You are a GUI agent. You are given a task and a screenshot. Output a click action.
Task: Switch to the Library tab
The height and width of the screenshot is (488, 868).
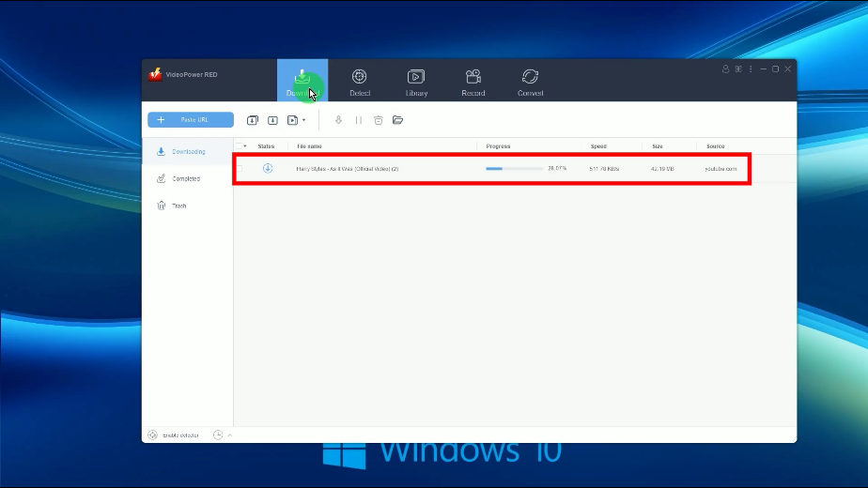coord(416,81)
